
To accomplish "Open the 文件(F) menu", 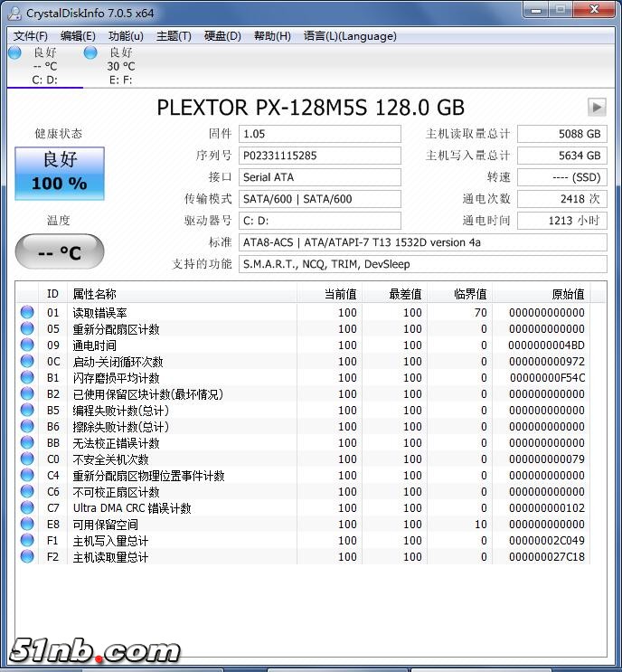I will pos(31,36).
